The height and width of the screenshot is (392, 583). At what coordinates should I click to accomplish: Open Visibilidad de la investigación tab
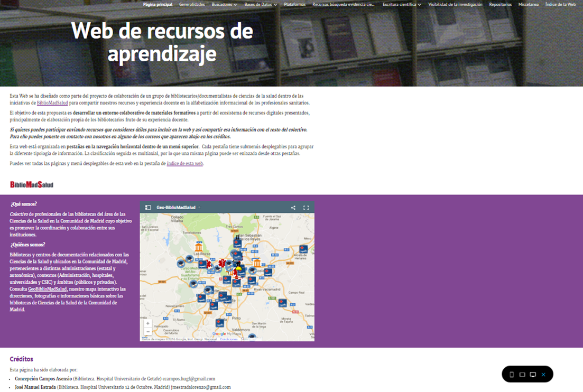[x=455, y=4]
